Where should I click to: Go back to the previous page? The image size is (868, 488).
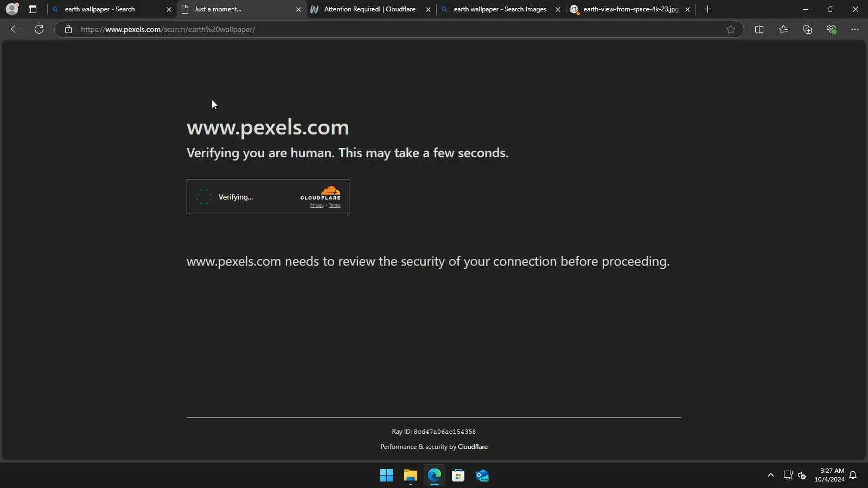click(x=15, y=29)
